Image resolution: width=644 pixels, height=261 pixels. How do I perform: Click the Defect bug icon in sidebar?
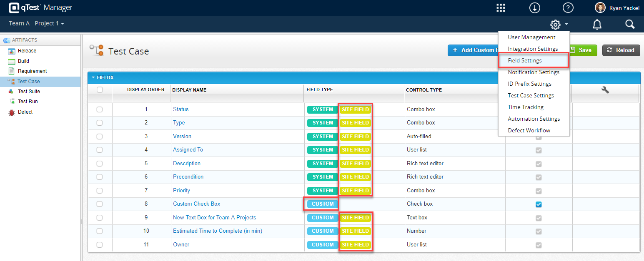12,112
